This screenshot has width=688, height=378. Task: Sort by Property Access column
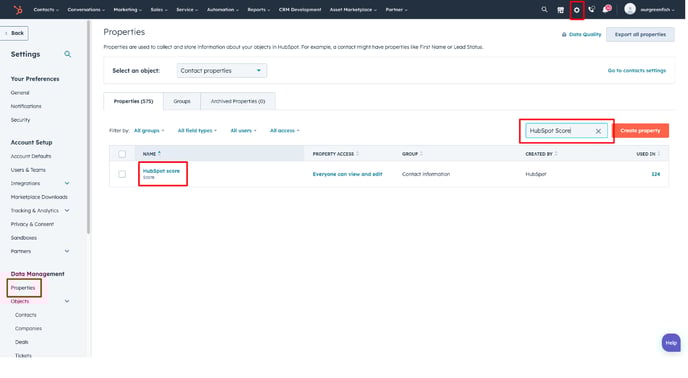358,154
